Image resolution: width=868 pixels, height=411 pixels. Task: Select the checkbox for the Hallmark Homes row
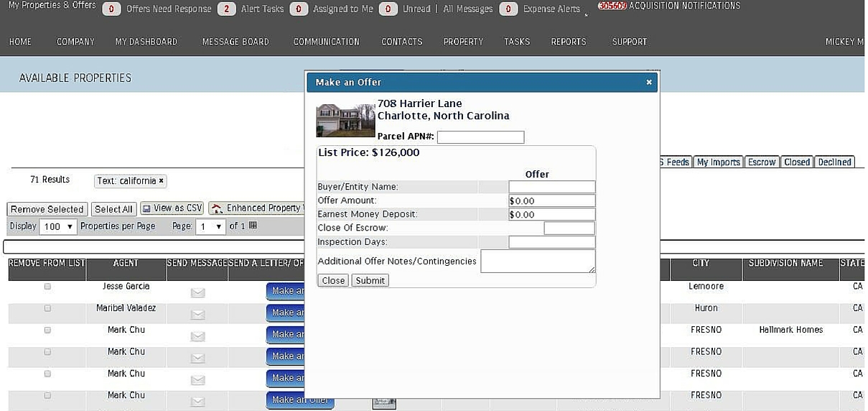(47, 330)
